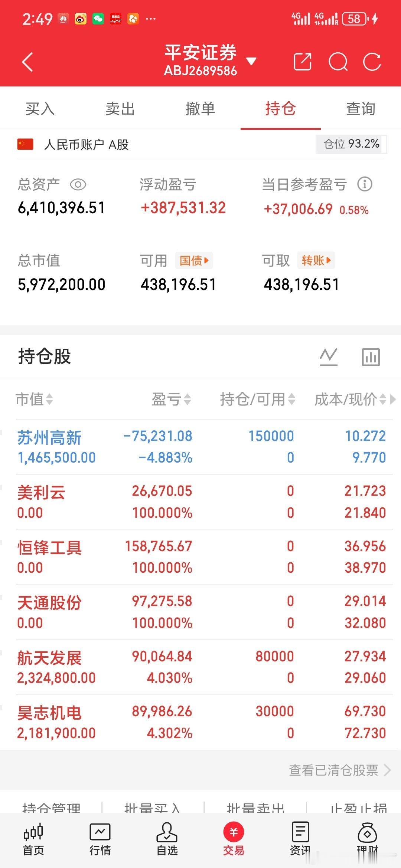Refresh account data with the reload icon
The width and height of the screenshot is (401, 868).
tap(372, 62)
